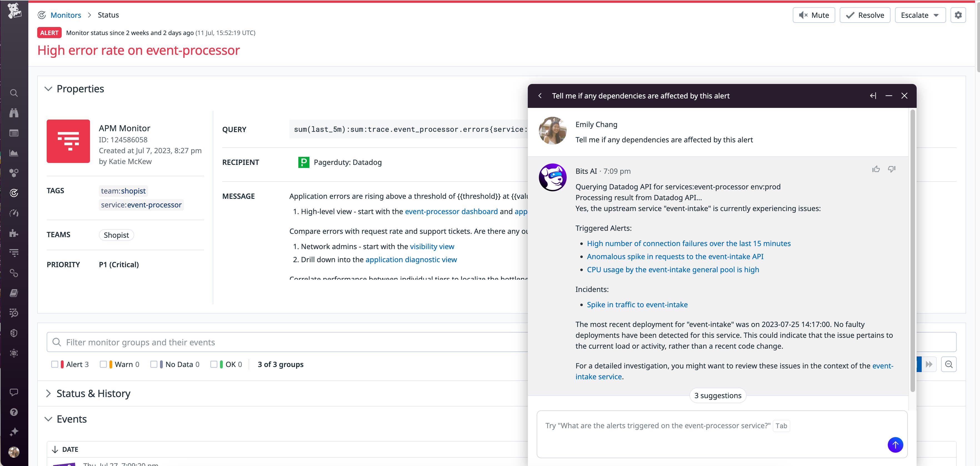980x466 pixels.
Task: Open the Security shield icon in sidebar
Action: pyautogui.click(x=14, y=333)
